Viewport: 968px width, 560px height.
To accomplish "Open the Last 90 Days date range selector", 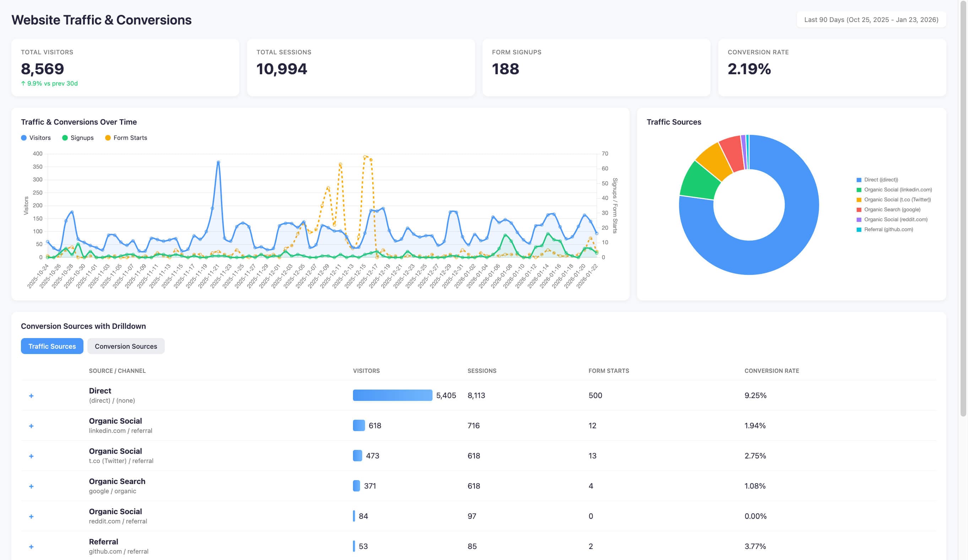I will point(871,20).
